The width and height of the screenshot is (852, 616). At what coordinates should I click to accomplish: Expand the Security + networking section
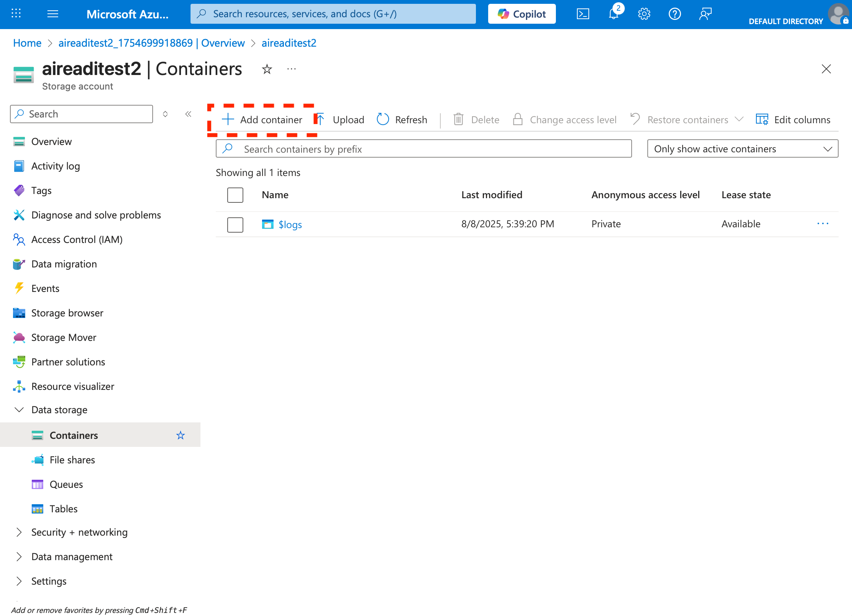pyautogui.click(x=19, y=532)
